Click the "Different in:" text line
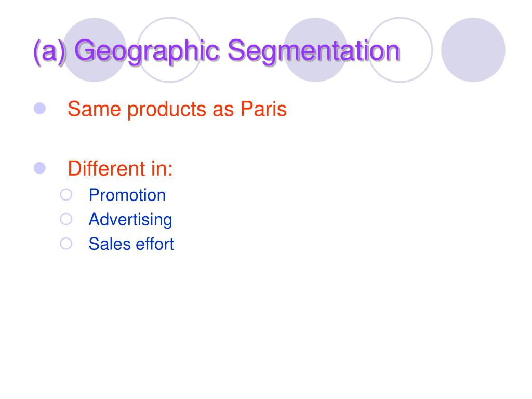 (120, 169)
